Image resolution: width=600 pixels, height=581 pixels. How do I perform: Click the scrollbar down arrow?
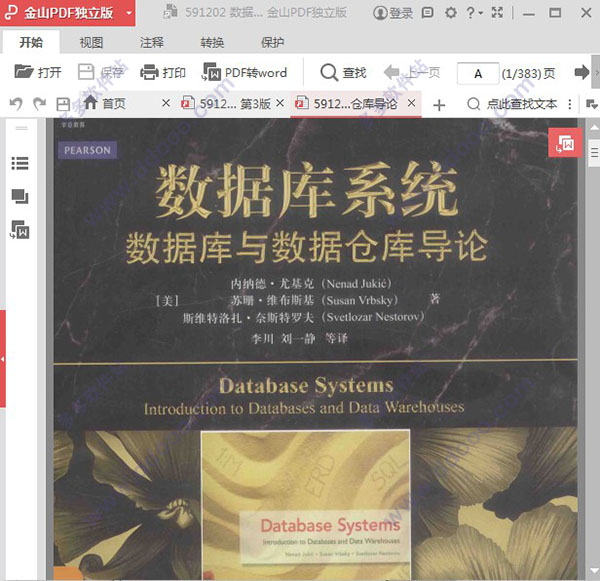(594, 571)
